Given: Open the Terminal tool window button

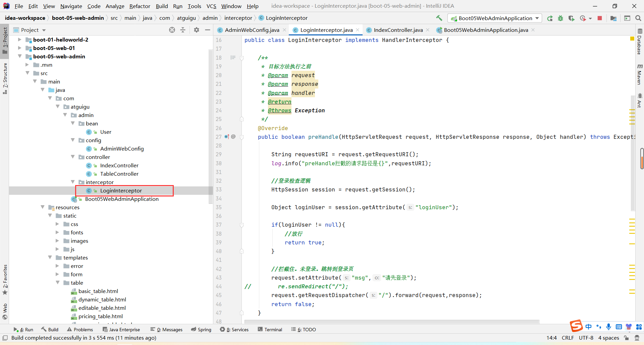Looking at the screenshot, I should (x=270, y=329).
